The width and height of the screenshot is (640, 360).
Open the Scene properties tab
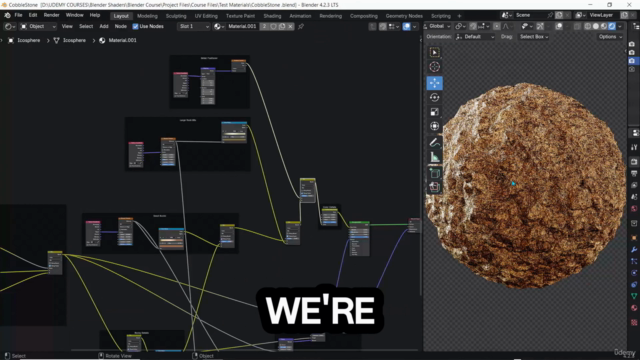coord(634,197)
